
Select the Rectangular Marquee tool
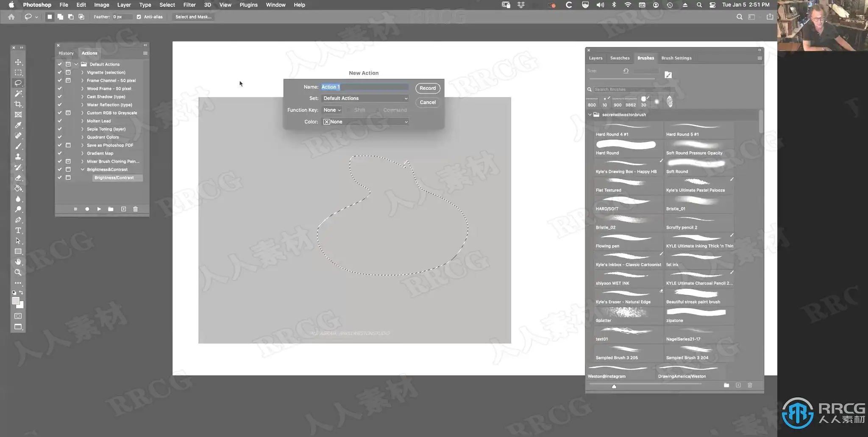[x=18, y=73]
